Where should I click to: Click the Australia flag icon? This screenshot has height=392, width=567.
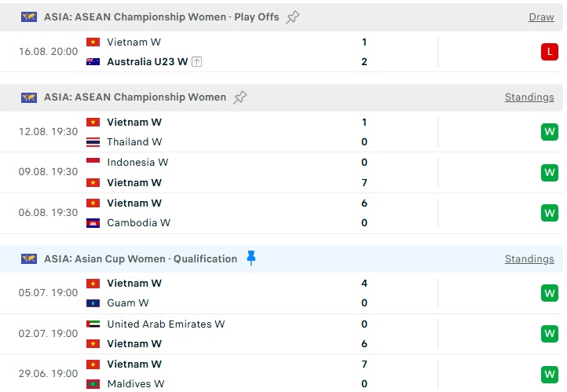[x=93, y=62]
